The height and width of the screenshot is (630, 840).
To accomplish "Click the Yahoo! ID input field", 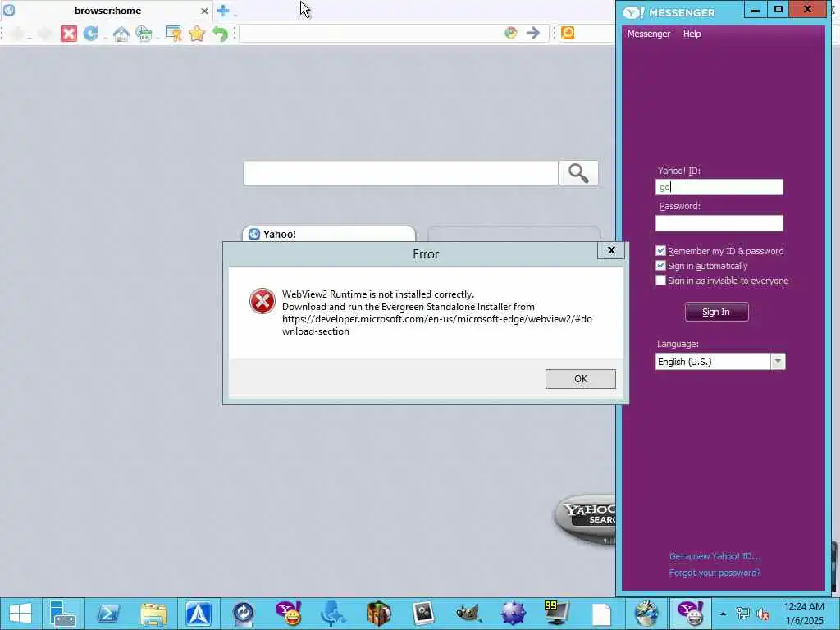I will tap(719, 187).
